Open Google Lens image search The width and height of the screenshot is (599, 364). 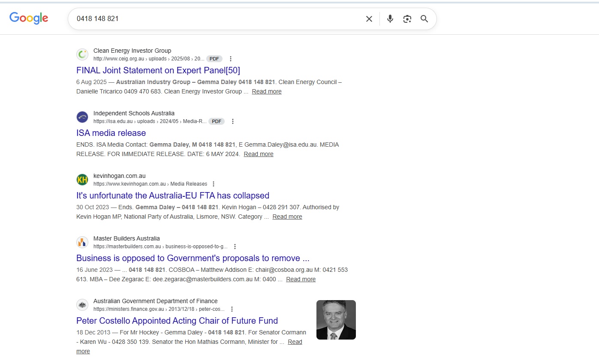point(407,19)
